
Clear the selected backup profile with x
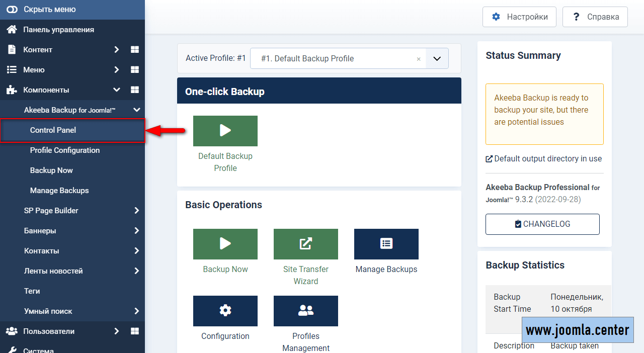click(x=418, y=59)
